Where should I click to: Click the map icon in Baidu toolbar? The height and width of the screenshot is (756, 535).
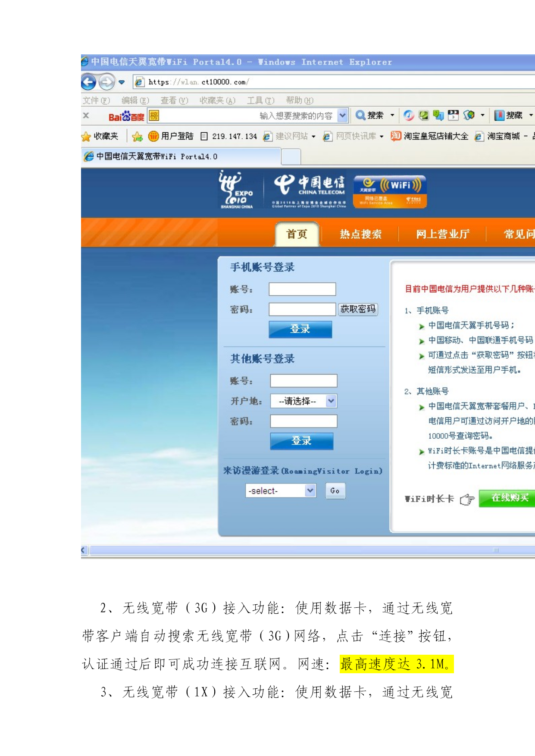(469, 115)
